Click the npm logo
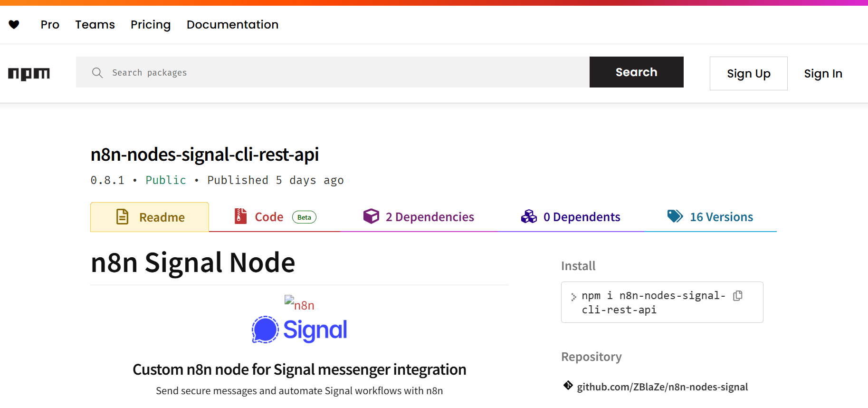 tap(29, 73)
